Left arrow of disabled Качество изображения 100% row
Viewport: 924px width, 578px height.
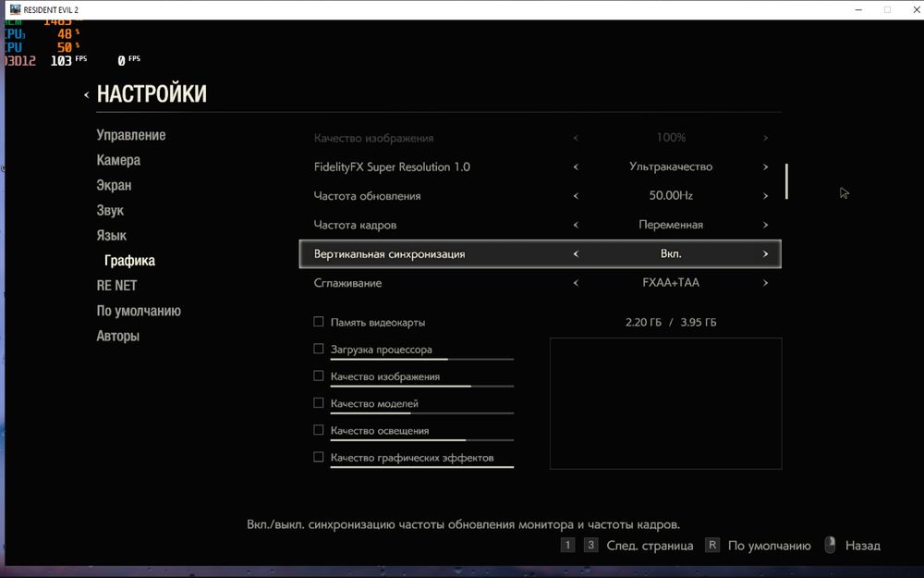click(576, 138)
